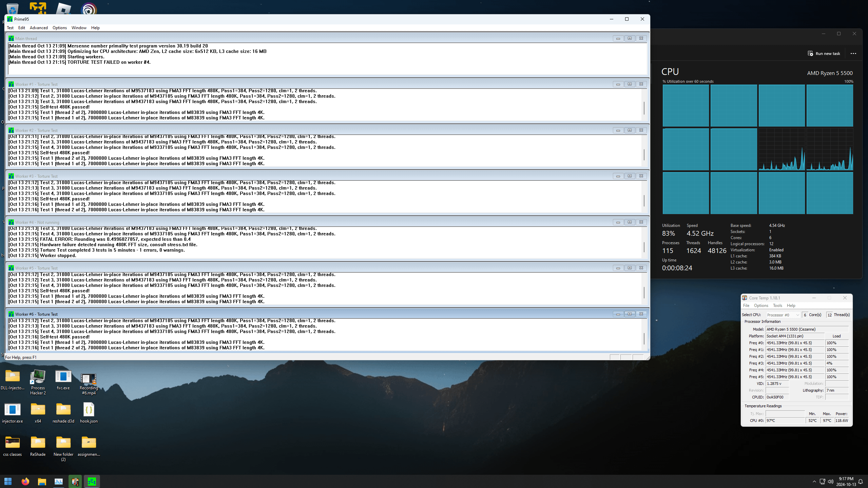The height and width of the screenshot is (488, 868).
Task: Minimize the Main thread sub-window
Action: click(618, 38)
